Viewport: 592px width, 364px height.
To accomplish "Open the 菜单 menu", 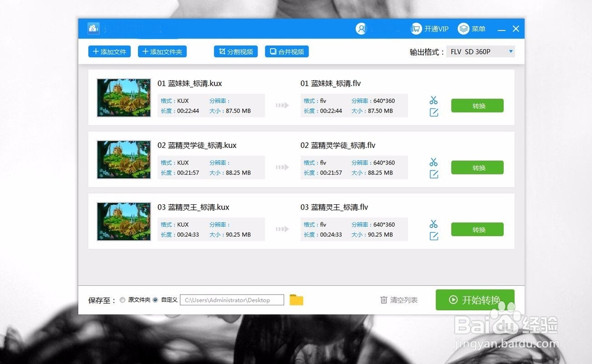I will (472, 28).
